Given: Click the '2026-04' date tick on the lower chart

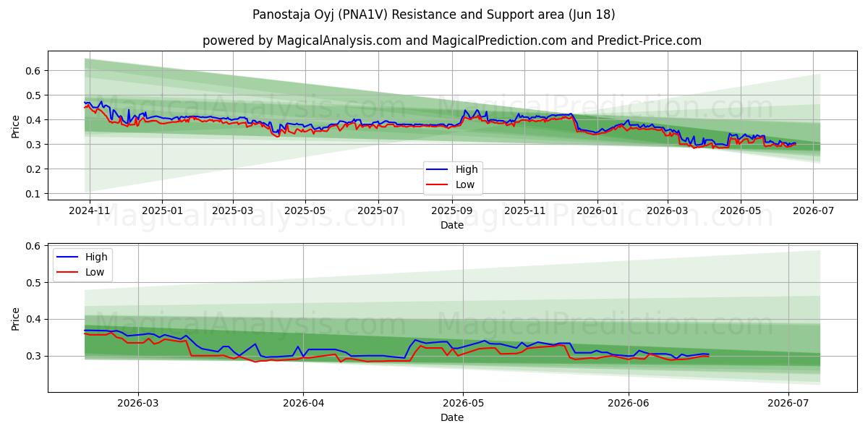Looking at the screenshot, I should (303, 404).
